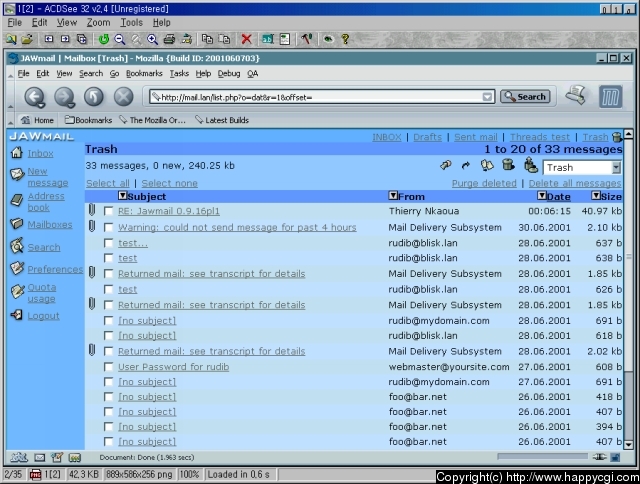The width and height of the screenshot is (640, 484).
Task: Tick the checkbox next to test... message
Action: (108, 243)
